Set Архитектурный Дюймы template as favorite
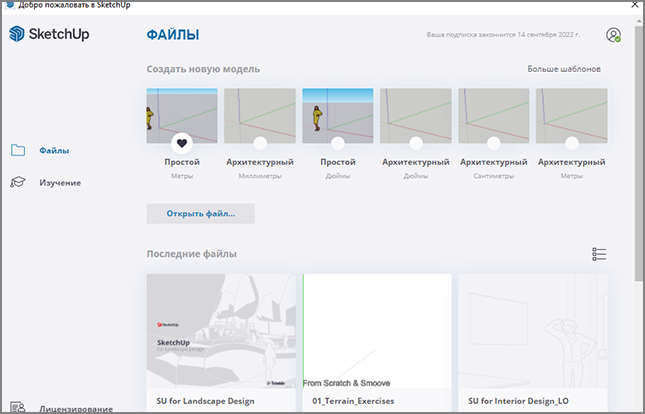Screen dimensions: 645x414 coord(416,143)
